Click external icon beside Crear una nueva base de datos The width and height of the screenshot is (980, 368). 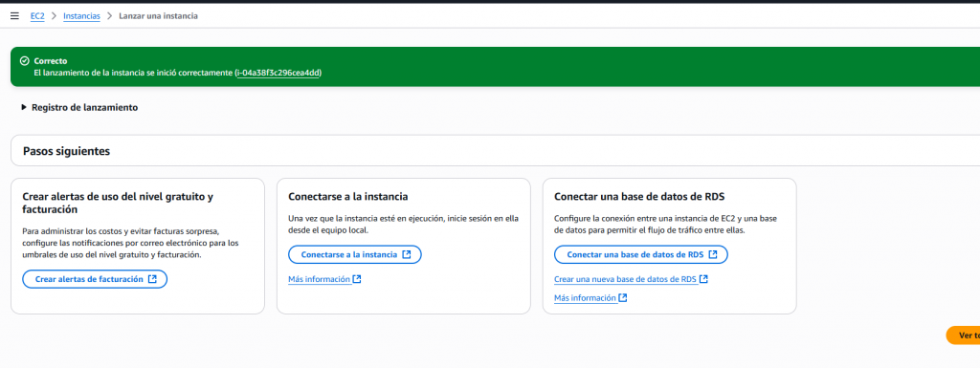tap(703, 279)
